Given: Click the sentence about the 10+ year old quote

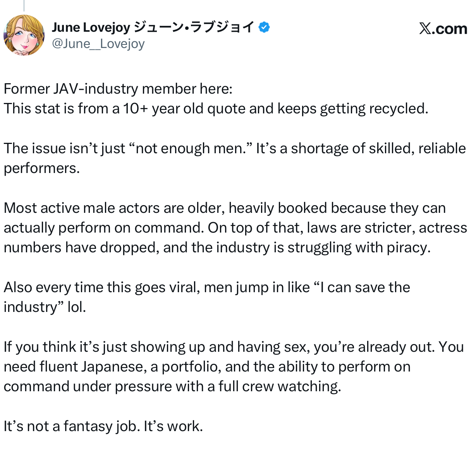Looking at the screenshot, I should click(x=216, y=109).
